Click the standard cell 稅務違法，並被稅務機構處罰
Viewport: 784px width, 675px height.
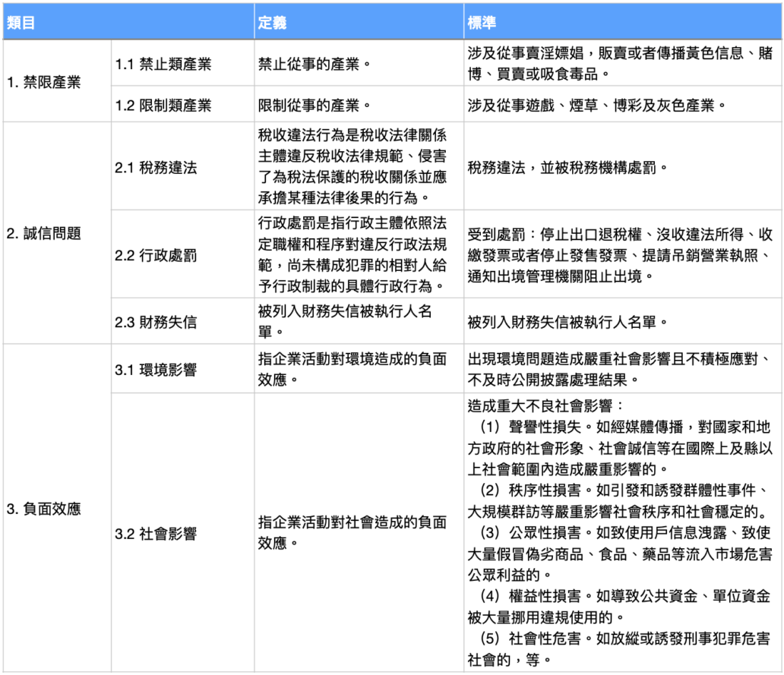pyautogui.click(x=568, y=167)
